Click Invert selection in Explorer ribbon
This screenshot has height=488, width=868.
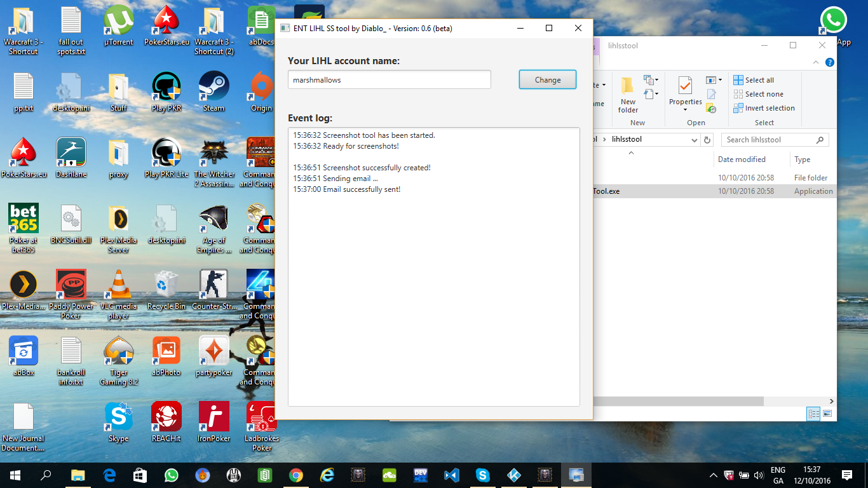point(764,108)
